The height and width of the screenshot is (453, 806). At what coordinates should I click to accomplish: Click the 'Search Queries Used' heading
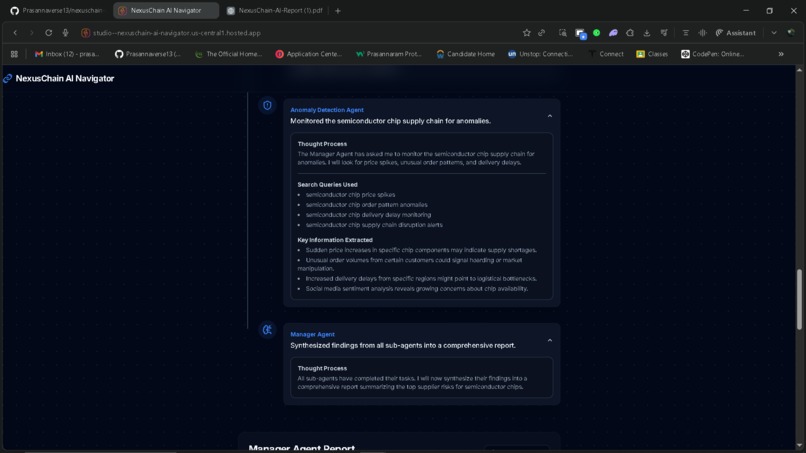[x=327, y=185]
